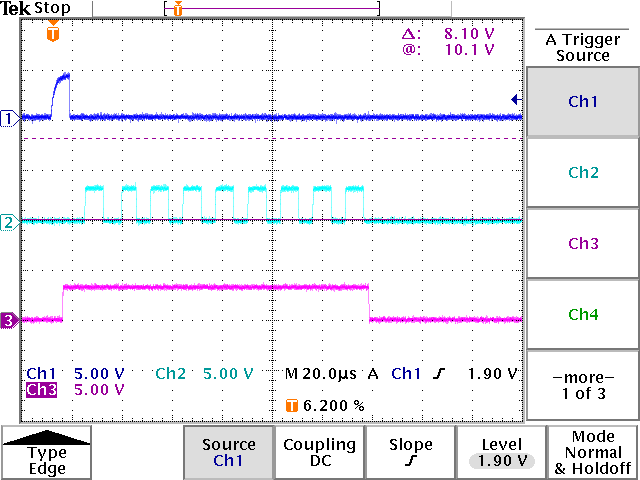
Task: Click the T marker in the top record view bar
Action: point(177,9)
